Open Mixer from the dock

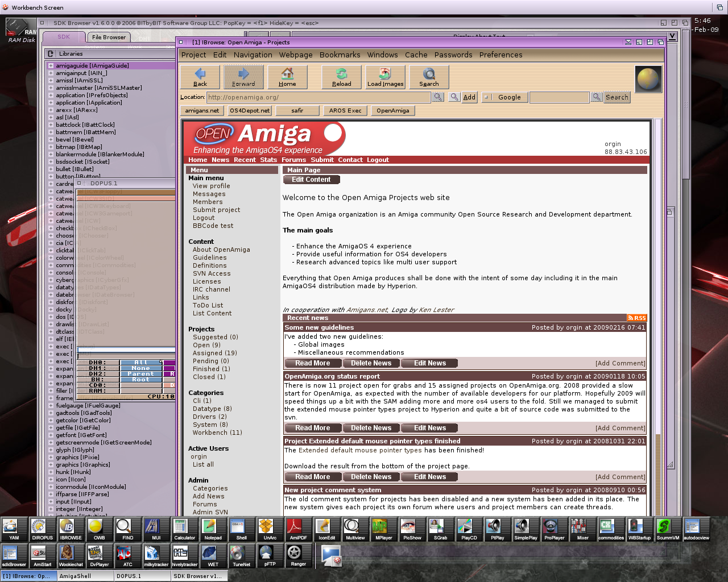click(583, 530)
